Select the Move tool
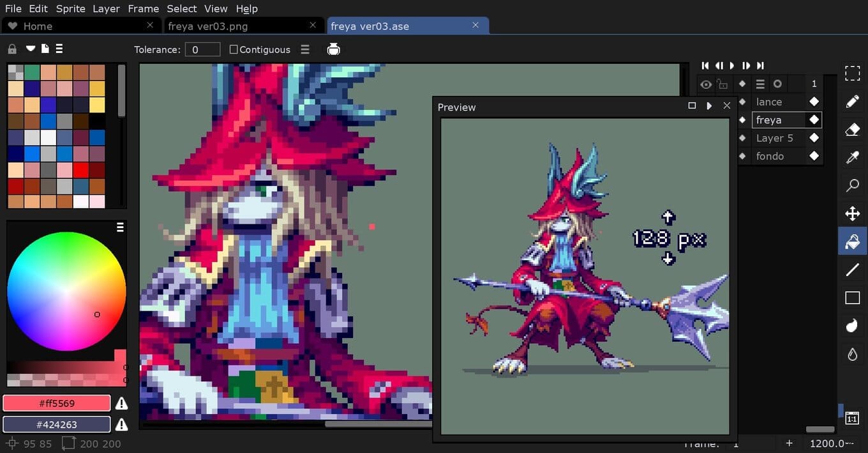The image size is (868, 453). (852, 213)
